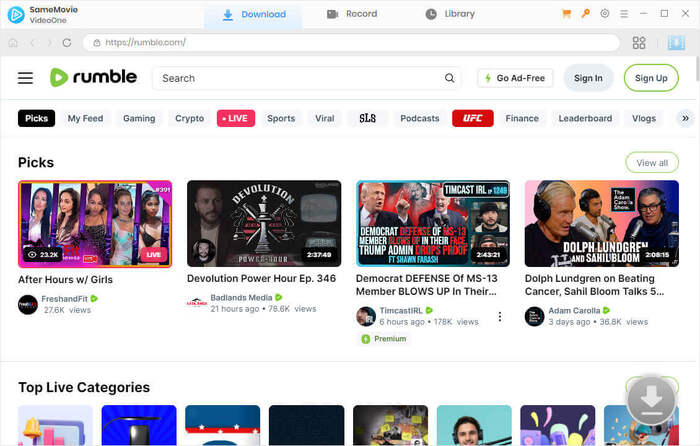700x446 pixels.
Task: Select the Vlogs category
Action: click(644, 118)
